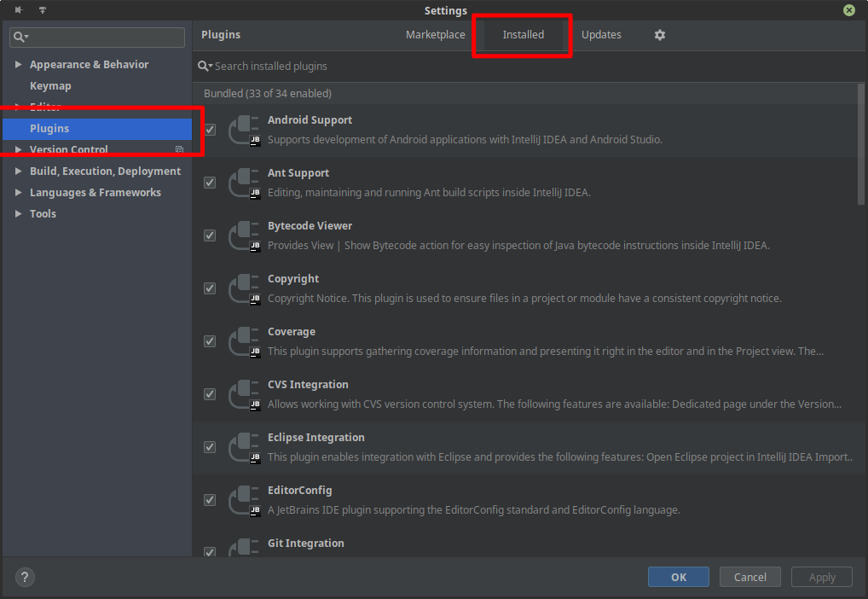868x599 pixels.
Task: Click the Android Support plugin icon
Action: pos(244,130)
